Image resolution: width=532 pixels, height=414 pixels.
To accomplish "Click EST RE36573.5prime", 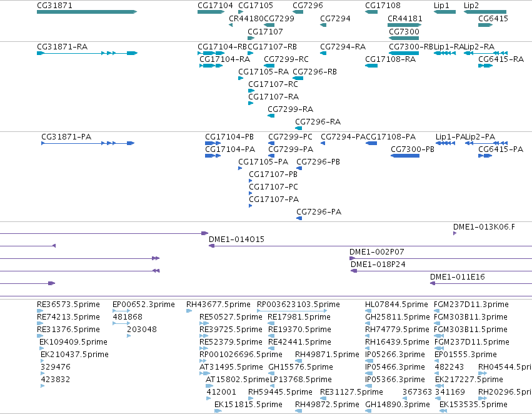I will point(40,310).
